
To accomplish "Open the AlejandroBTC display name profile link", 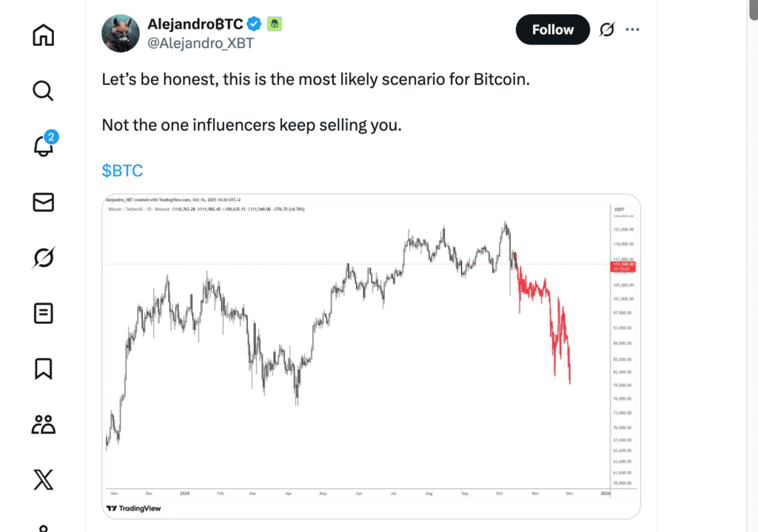I will point(195,24).
